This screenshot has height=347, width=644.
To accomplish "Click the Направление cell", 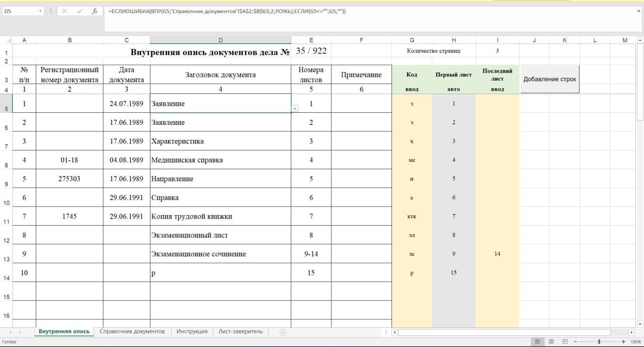I will [x=220, y=179].
